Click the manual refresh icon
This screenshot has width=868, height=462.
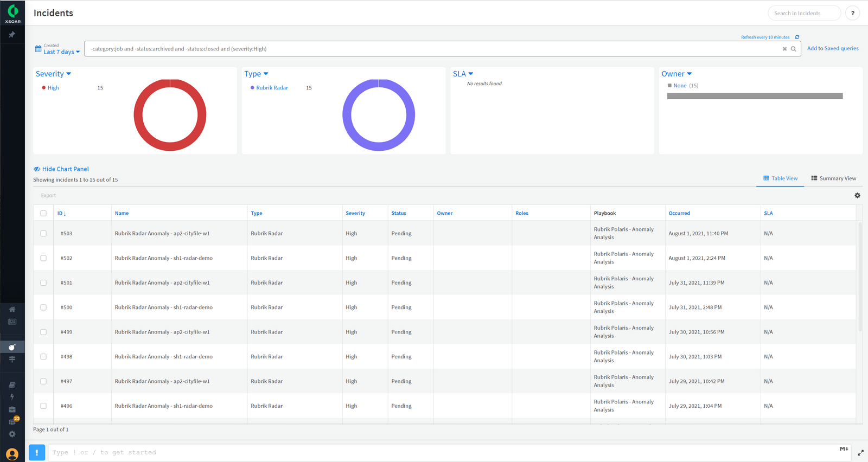coord(797,37)
